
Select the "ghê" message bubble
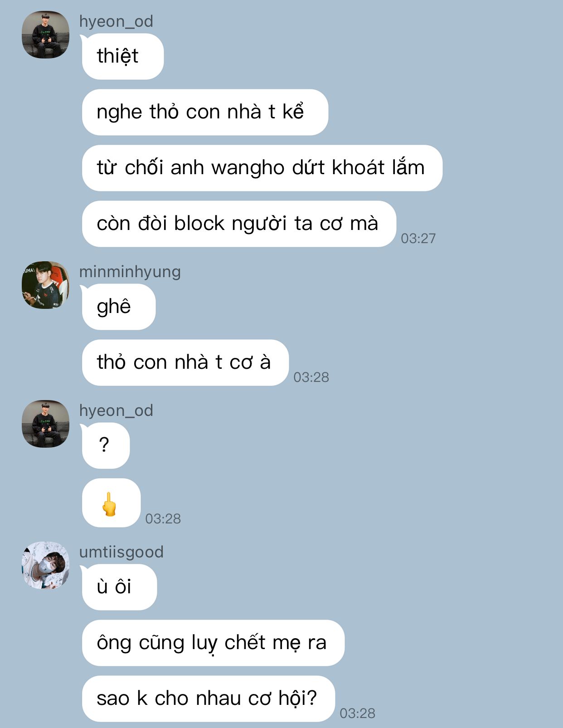coord(118,307)
